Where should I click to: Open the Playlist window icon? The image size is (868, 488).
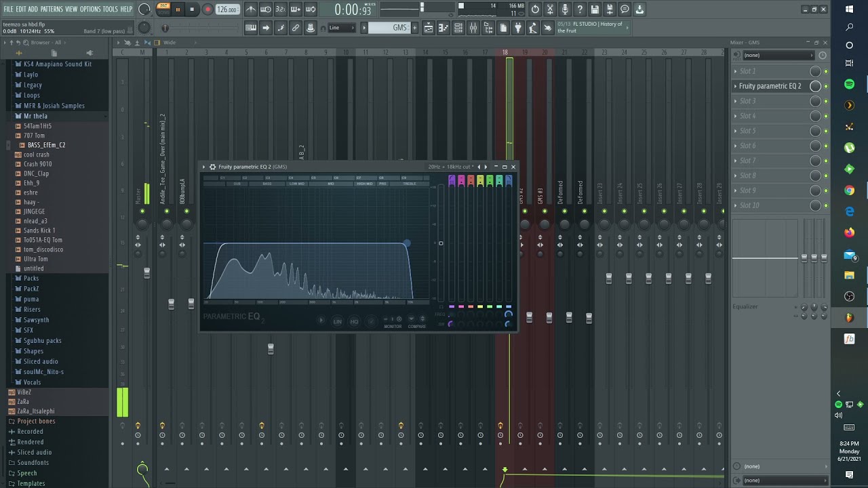(x=429, y=28)
